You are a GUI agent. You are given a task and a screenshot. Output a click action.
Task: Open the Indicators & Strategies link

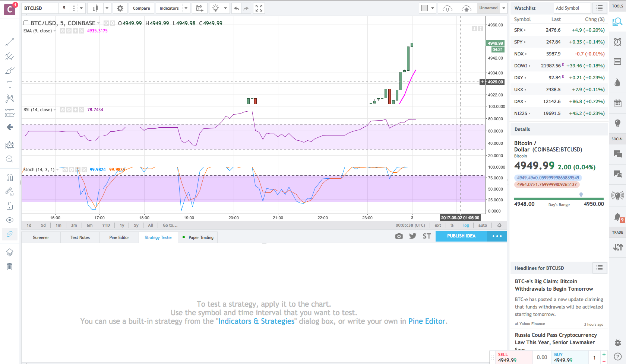click(256, 321)
